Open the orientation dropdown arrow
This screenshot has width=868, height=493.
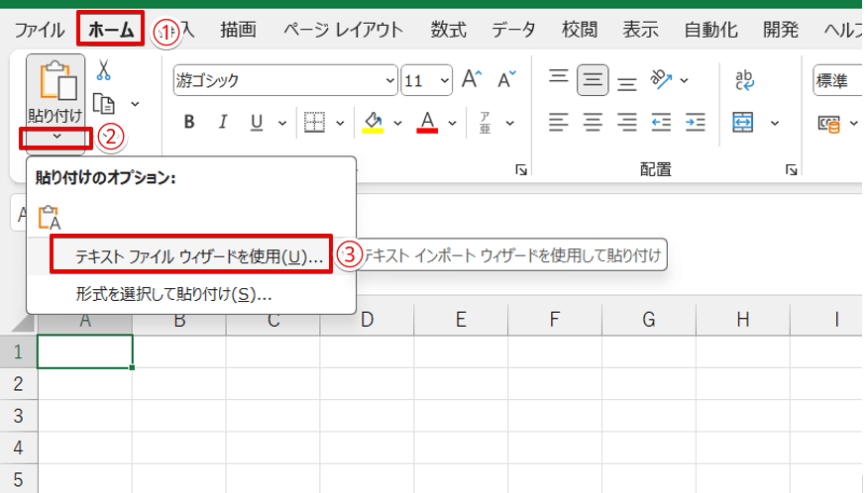pyautogui.click(x=685, y=81)
